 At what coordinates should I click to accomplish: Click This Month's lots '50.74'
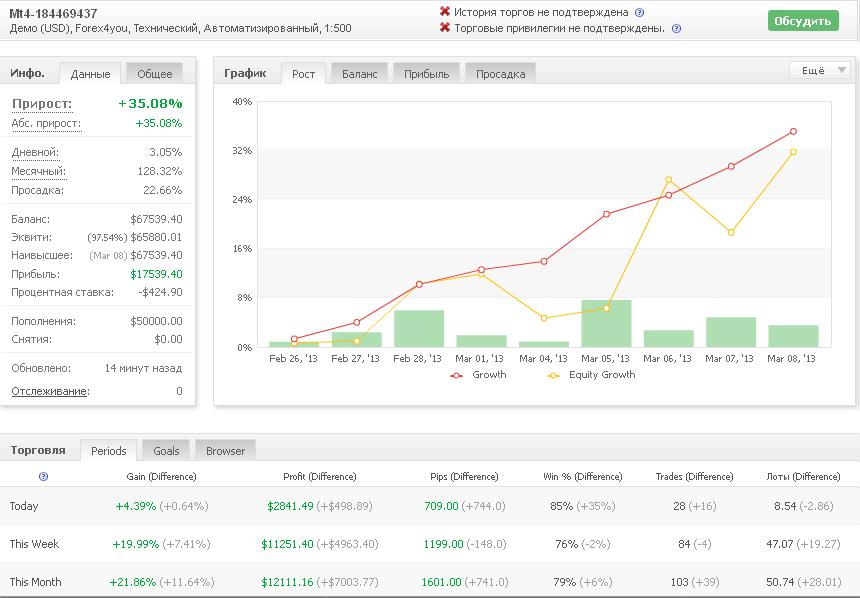(x=780, y=582)
